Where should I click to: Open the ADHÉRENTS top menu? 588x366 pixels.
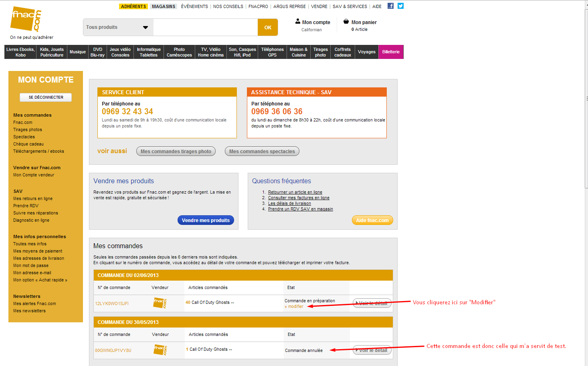click(133, 6)
